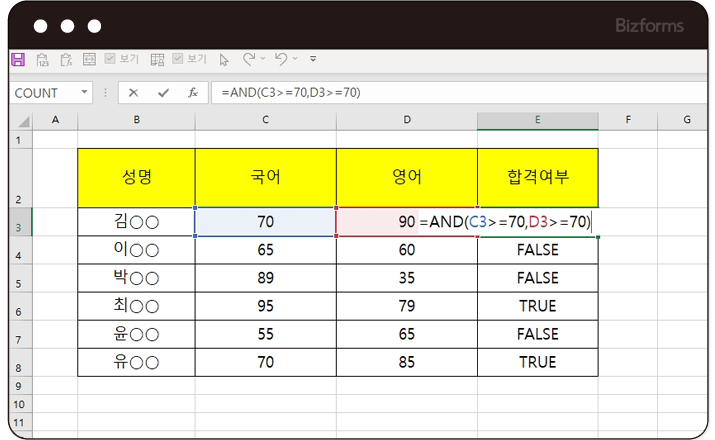Toggle the second 보기 checkbox
Image resolution: width=715 pixels, height=440 pixels.
[x=178, y=60]
